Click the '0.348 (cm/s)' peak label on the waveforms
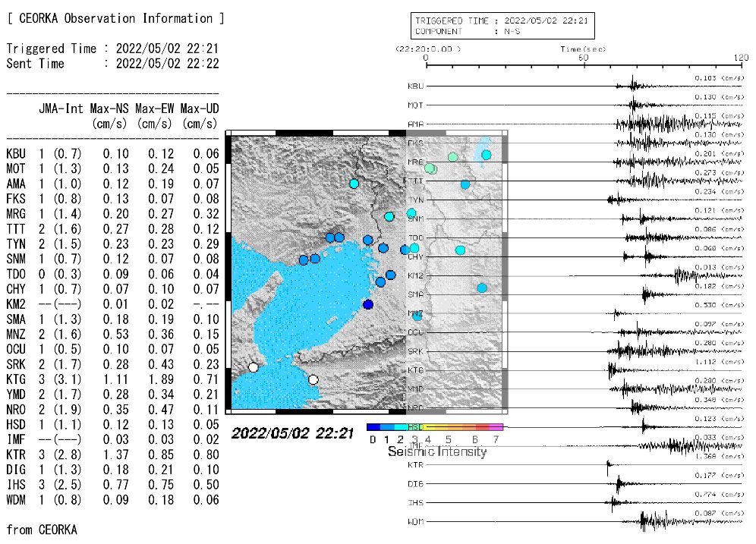Image resolution: width=756 pixels, height=544 pixels. point(720,400)
